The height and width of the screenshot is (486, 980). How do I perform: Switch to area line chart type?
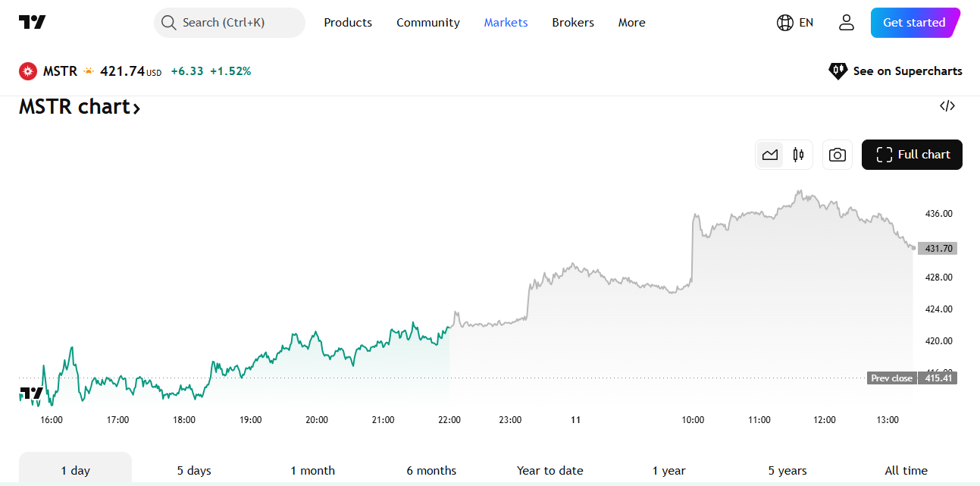click(770, 155)
